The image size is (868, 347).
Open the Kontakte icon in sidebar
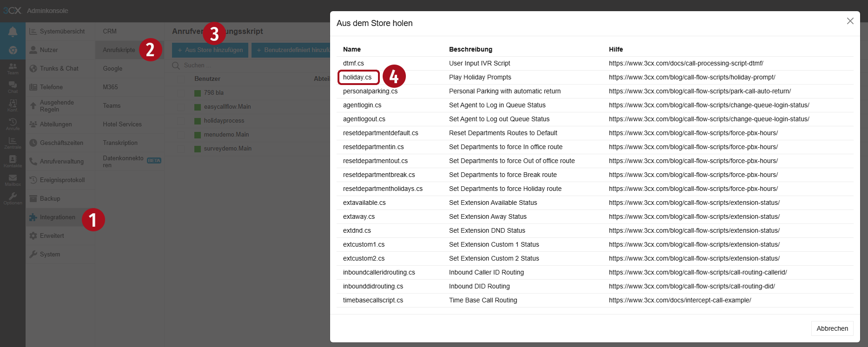point(13,161)
